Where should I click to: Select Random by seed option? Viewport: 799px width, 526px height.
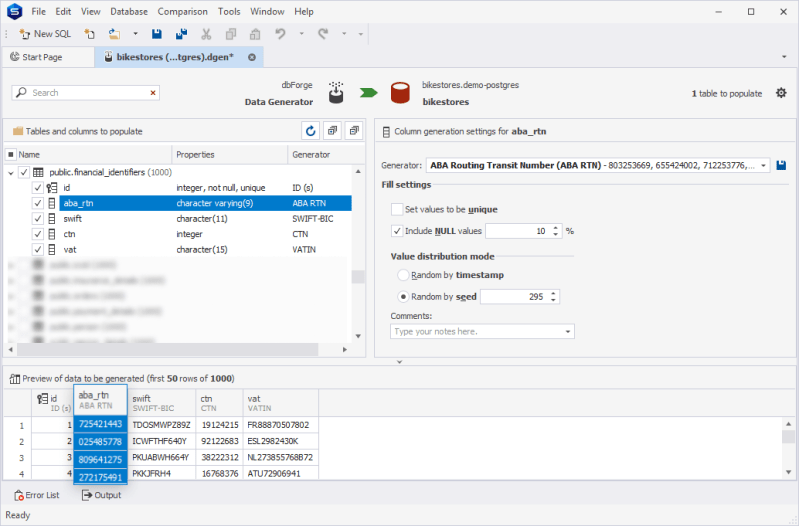pos(403,297)
